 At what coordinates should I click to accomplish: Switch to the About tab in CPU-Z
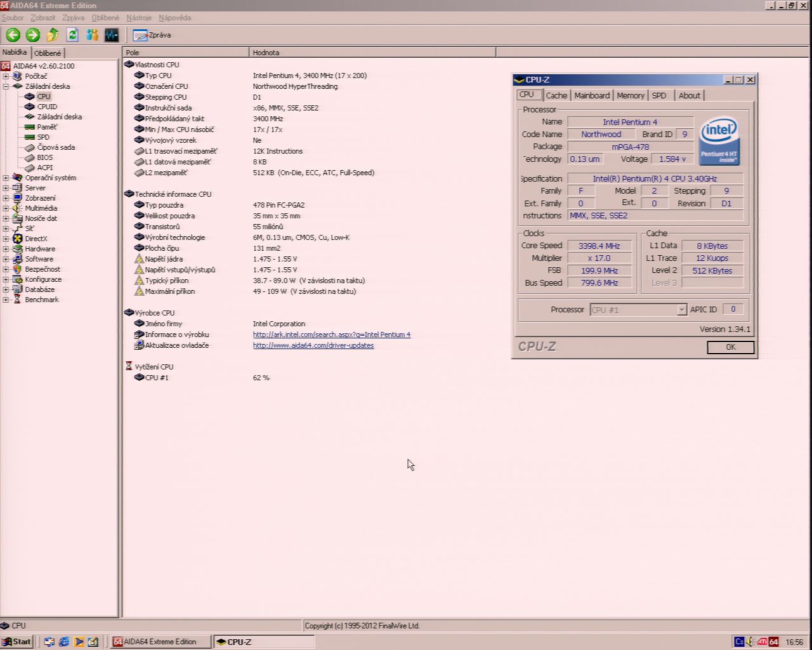click(690, 95)
